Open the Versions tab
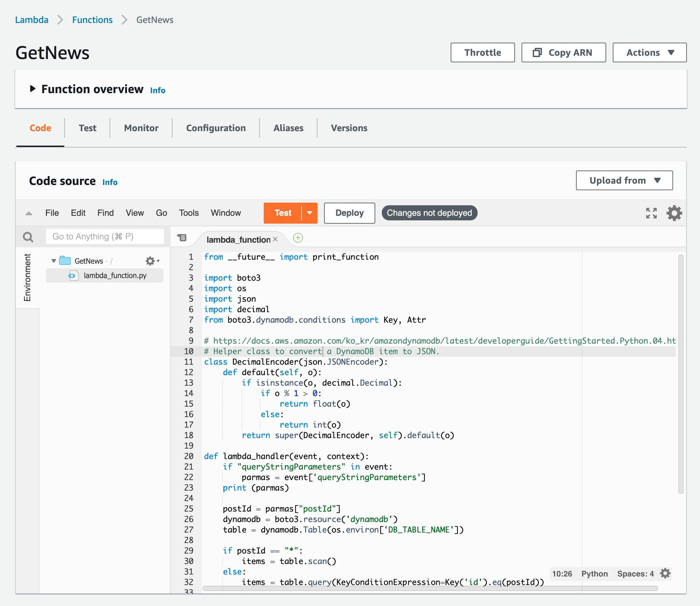 pyautogui.click(x=349, y=128)
